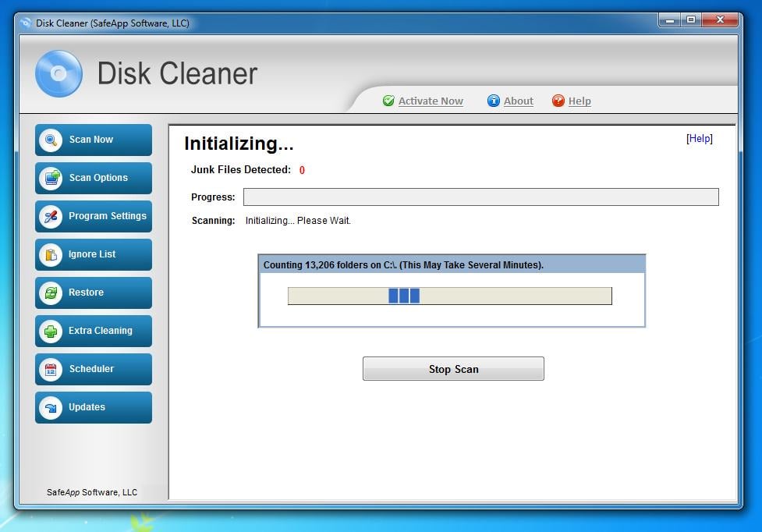Maximize the Disk Cleaner window
Viewport: 762px width, 532px height.
690,20
